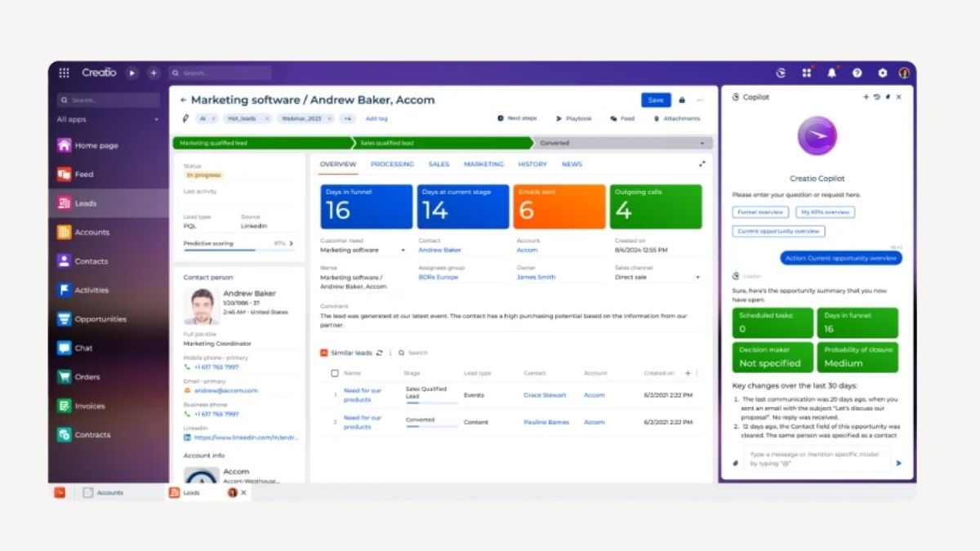Click the Copilot message input field

tap(817, 458)
